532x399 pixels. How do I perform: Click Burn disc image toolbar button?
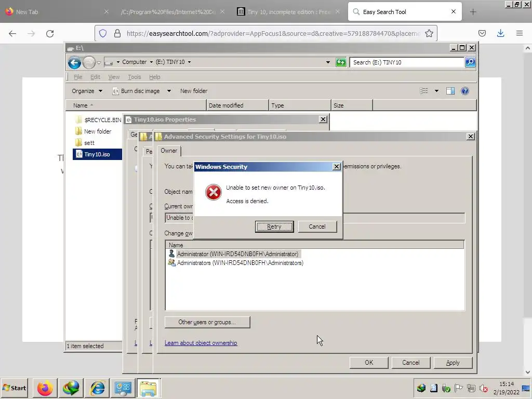(x=137, y=91)
